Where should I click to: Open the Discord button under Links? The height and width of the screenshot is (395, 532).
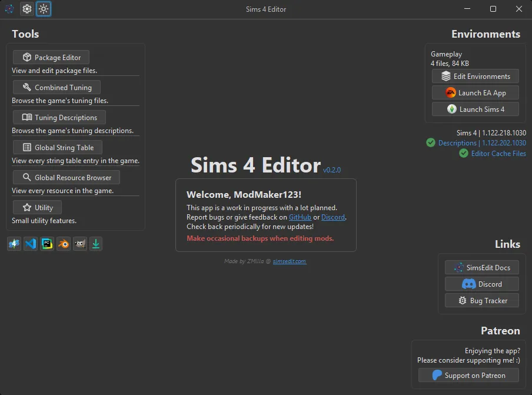482,284
